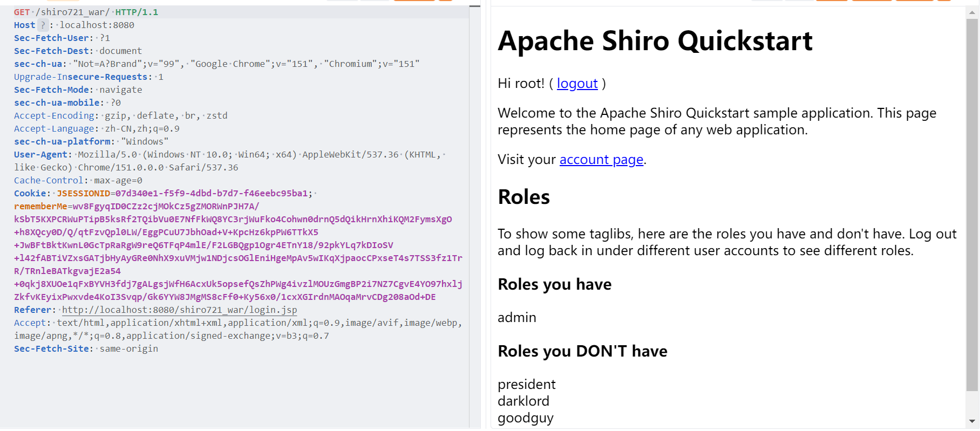Viewport: 980px width, 431px height.
Task: Select the Cookie header name
Action: coord(30,194)
